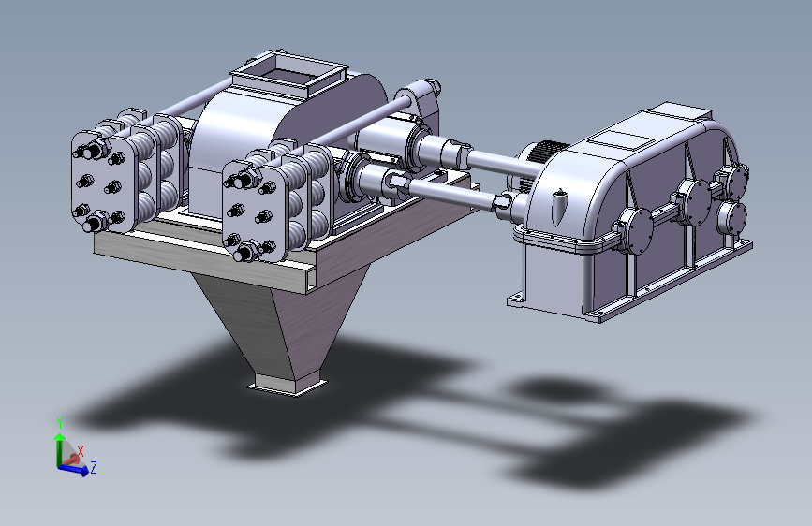The height and width of the screenshot is (526, 812).
Task: Click the red X axis of the triad
Action: click(73, 459)
